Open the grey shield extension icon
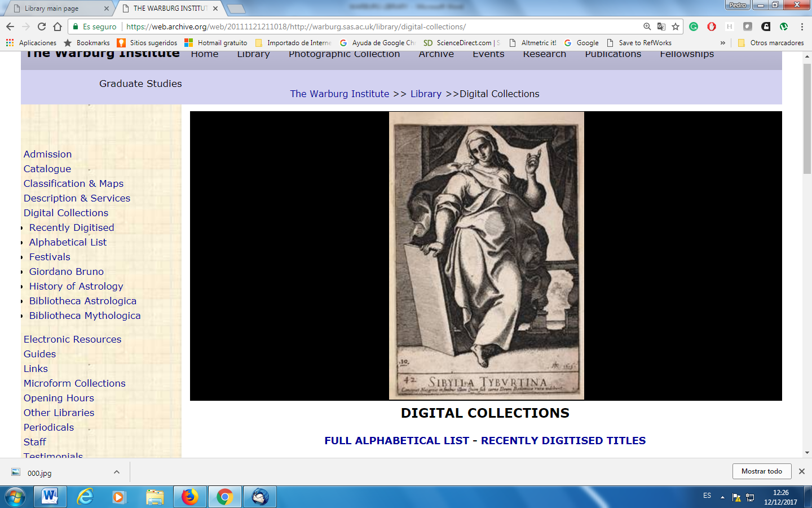The height and width of the screenshot is (508, 812). coord(748,27)
